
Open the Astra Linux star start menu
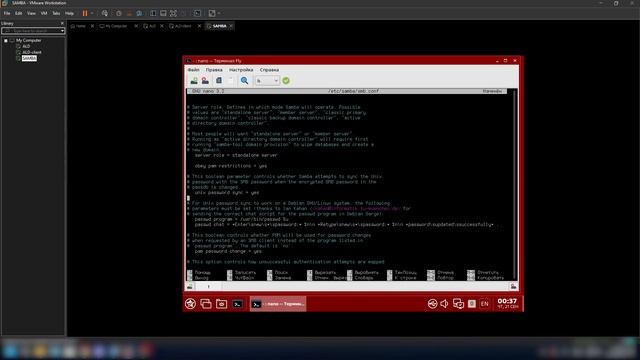(190, 303)
